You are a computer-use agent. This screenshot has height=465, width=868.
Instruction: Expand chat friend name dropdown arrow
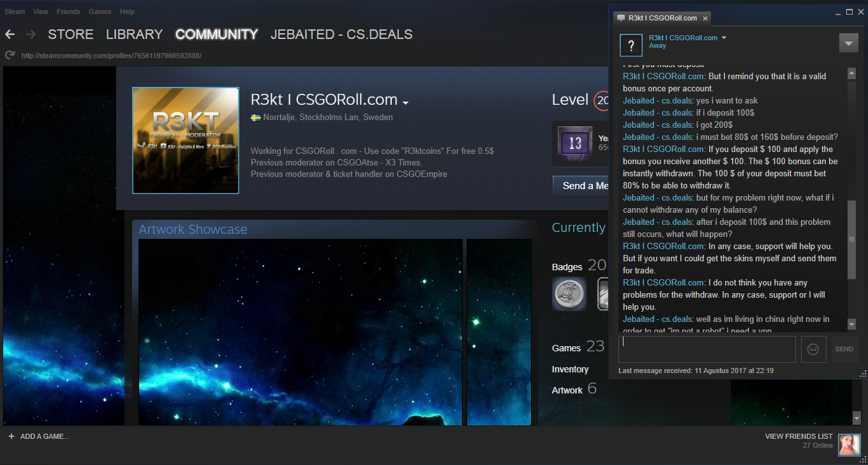click(x=724, y=38)
